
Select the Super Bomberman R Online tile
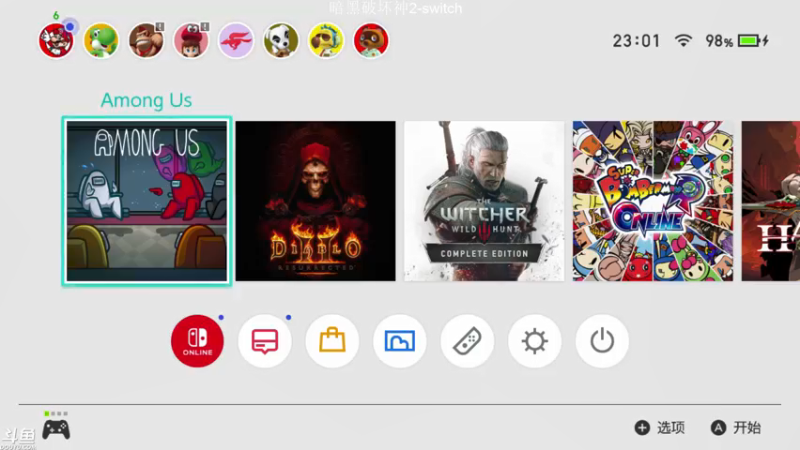click(x=653, y=201)
